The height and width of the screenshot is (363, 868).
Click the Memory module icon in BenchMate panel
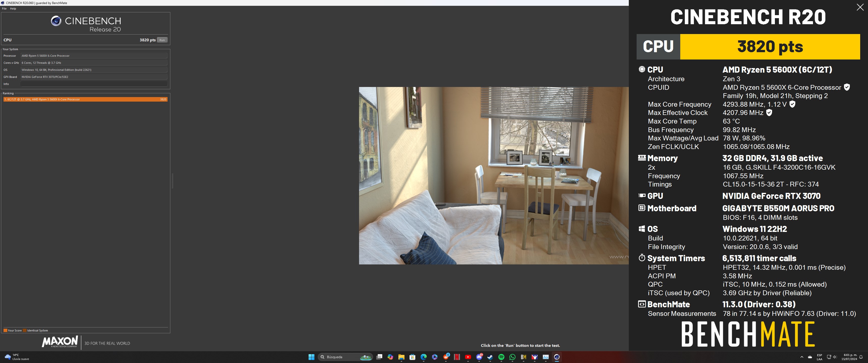tap(642, 158)
